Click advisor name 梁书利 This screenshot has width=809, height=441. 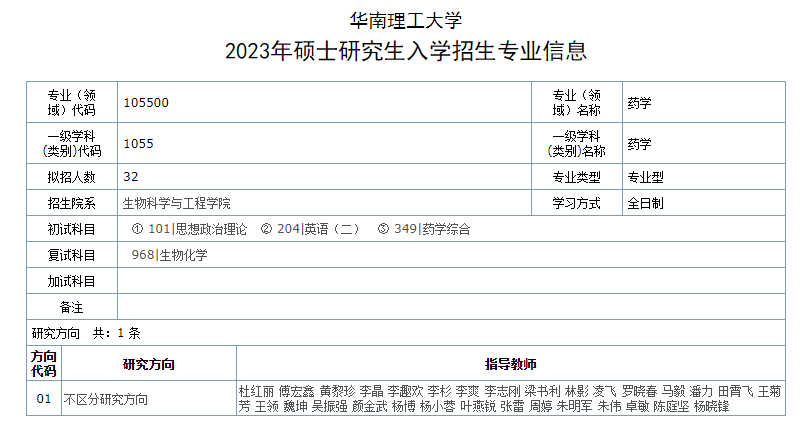point(543,391)
